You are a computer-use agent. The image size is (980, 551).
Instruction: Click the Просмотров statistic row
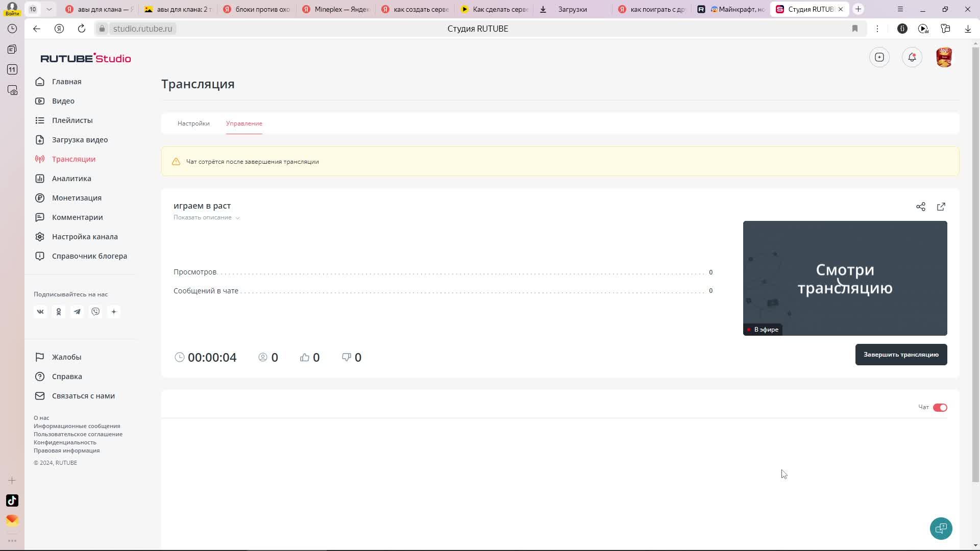[443, 272]
